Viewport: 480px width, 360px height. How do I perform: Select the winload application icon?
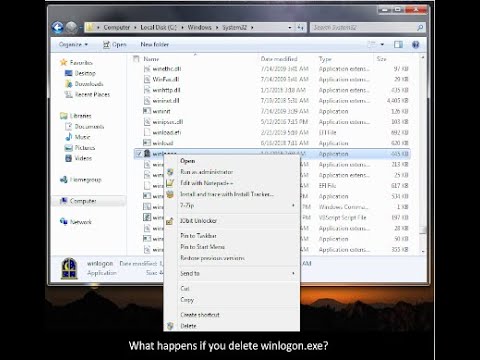coord(147,143)
